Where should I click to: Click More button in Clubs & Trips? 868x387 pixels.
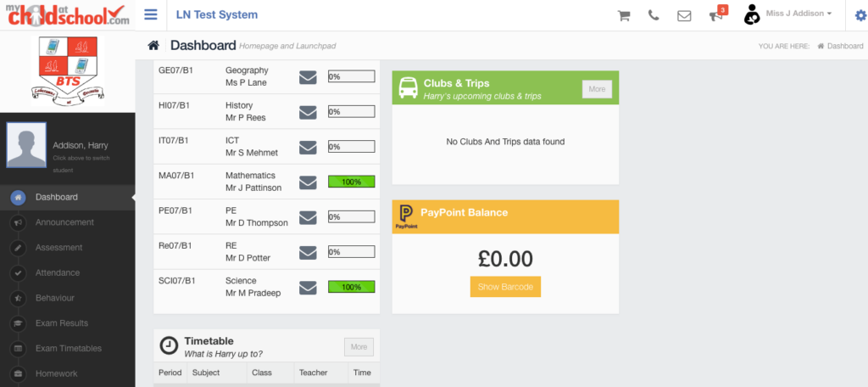click(x=597, y=89)
